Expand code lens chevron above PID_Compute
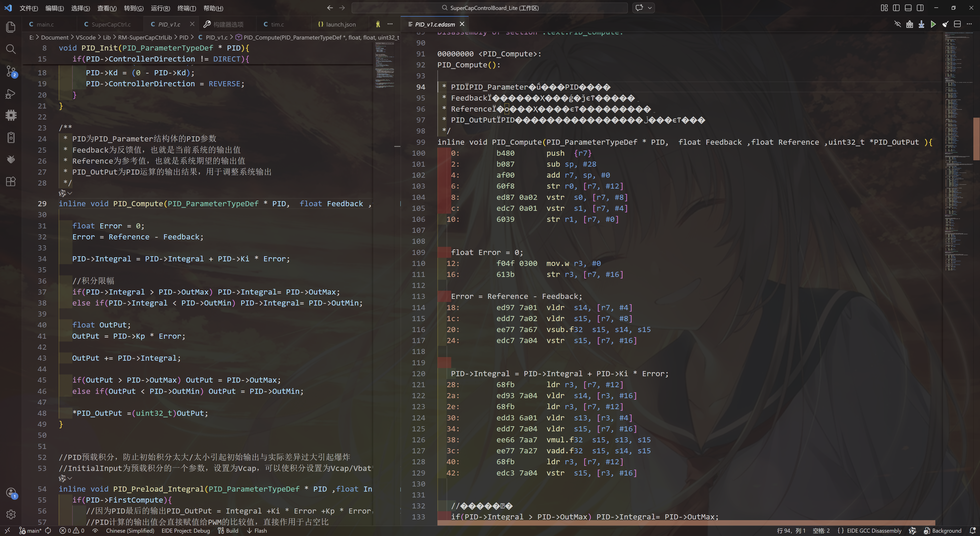Screen dimensions: 980x536 (70, 193)
